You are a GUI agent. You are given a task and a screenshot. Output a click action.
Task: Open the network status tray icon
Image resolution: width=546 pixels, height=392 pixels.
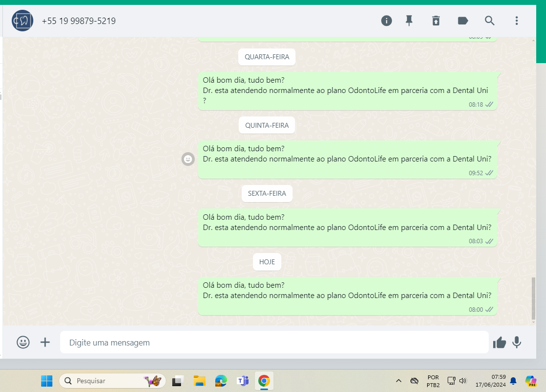[451, 381]
